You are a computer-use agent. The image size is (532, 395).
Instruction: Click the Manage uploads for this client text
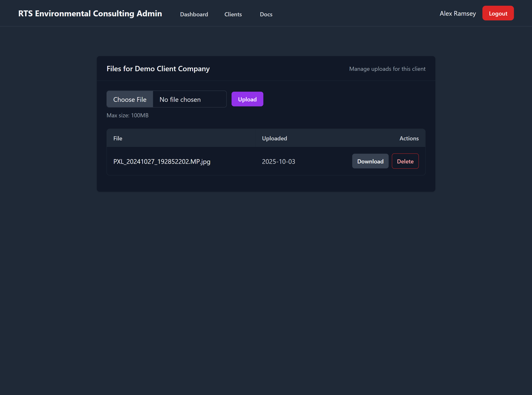[387, 69]
